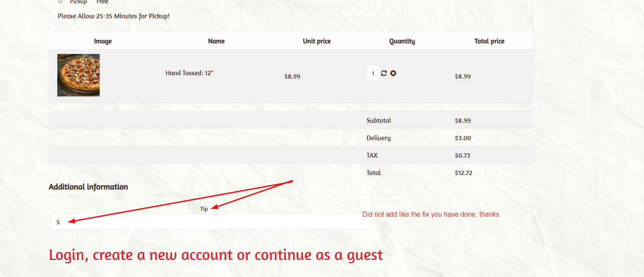The width and height of the screenshot is (644, 277).
Task: Click the Quantity column header
Action: click(x=402, y=41)
